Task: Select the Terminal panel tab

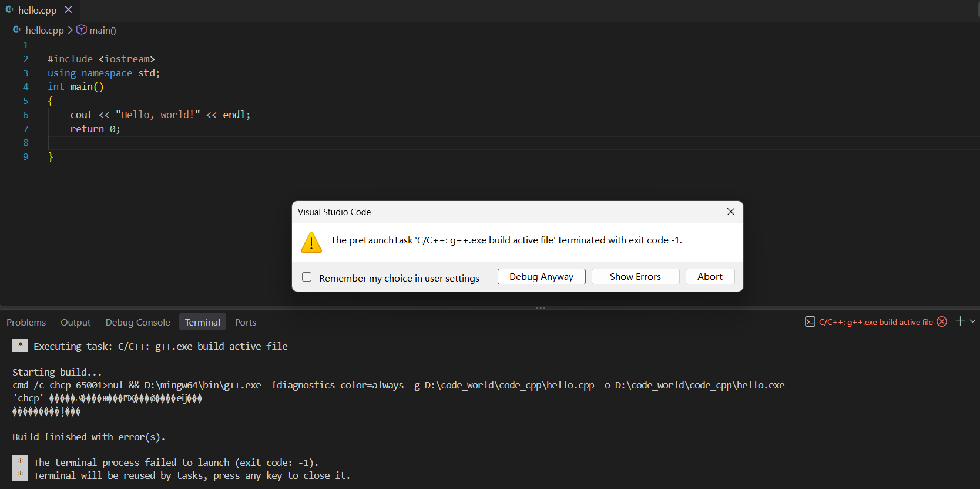Action: (203, 322)
